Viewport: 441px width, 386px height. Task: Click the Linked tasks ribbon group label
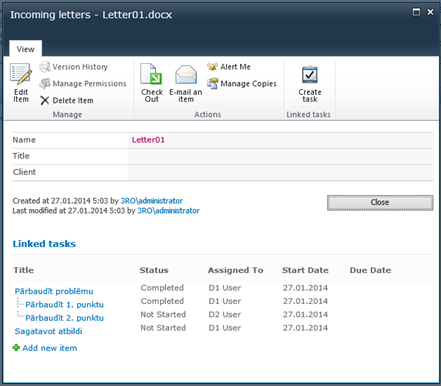(x=309, y=114)
